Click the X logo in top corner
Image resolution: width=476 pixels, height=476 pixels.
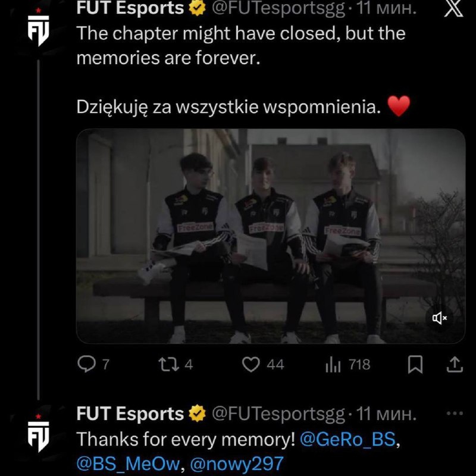[453, 8]
